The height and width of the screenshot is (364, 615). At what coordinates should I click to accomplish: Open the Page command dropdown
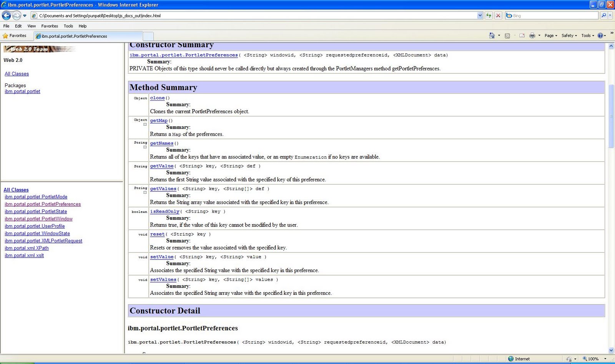click(x=551, y=36)
